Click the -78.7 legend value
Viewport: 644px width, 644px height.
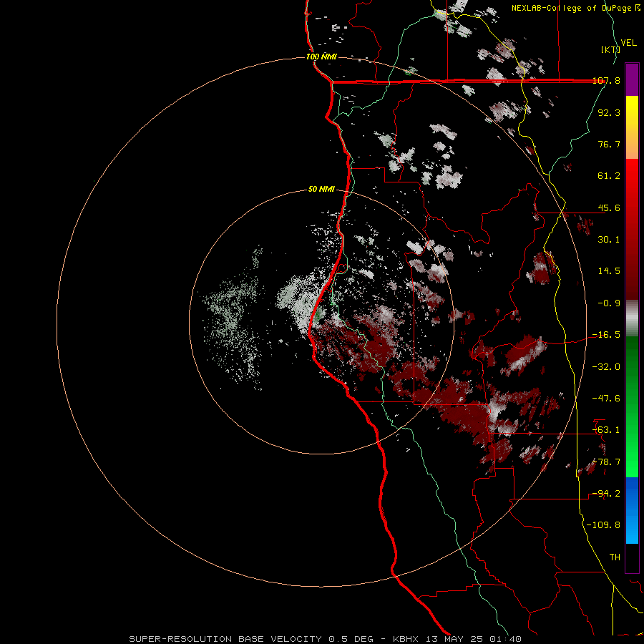click(606, 462)
